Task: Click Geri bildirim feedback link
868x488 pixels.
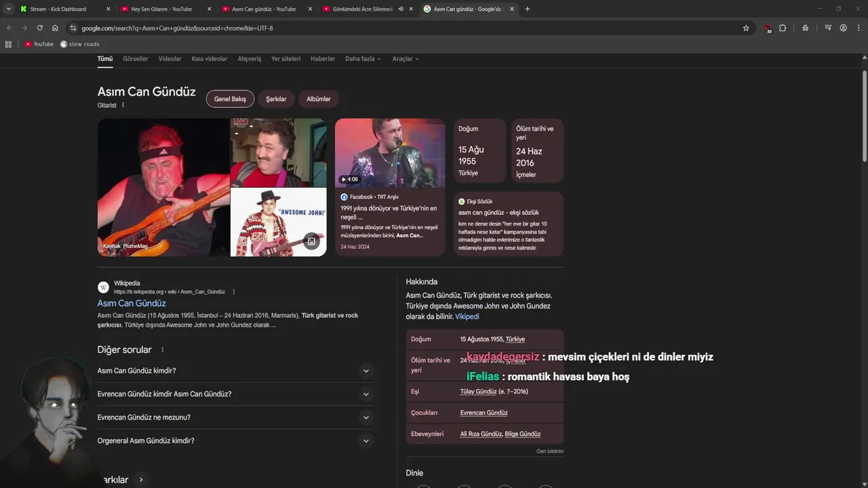Action: (550, 451)
